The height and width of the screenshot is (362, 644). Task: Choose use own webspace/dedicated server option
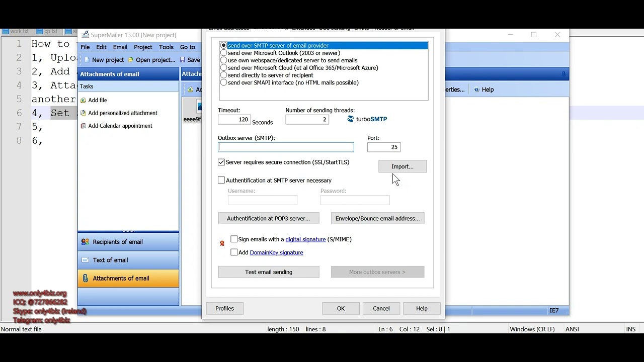pyautogui.click(x=224, y=60)
